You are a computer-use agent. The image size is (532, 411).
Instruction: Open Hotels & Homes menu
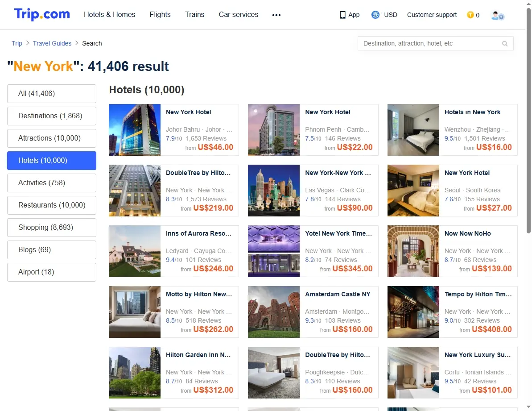click(110, 15)
